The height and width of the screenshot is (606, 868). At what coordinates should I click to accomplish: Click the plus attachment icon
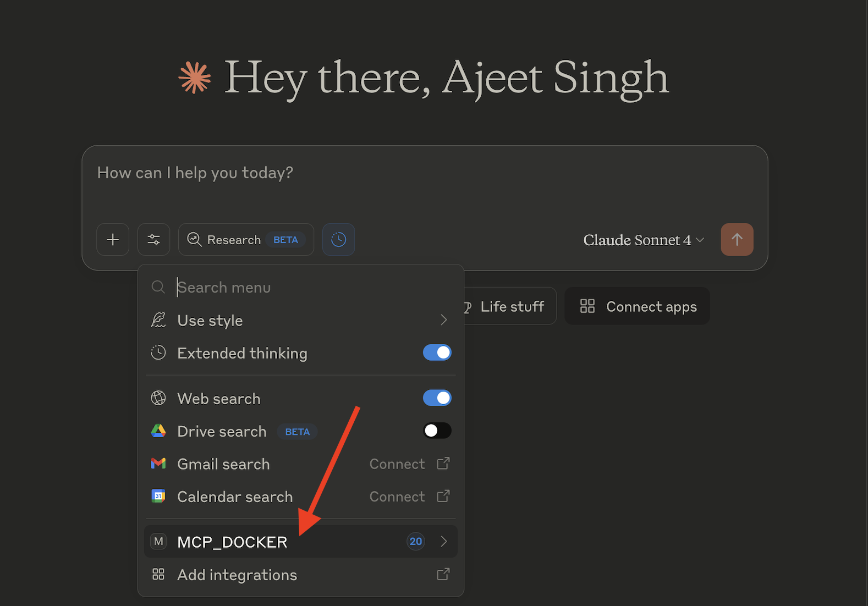click(x=113, y=240)
